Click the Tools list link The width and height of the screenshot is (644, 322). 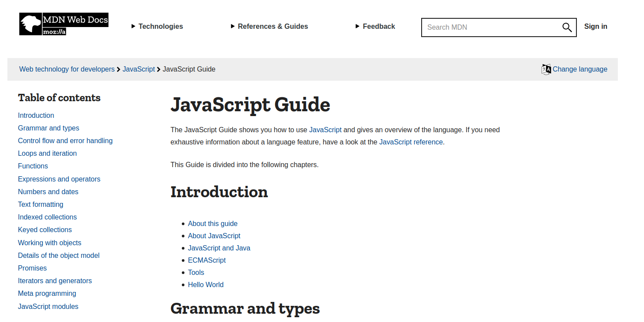[x=196, y=273]
